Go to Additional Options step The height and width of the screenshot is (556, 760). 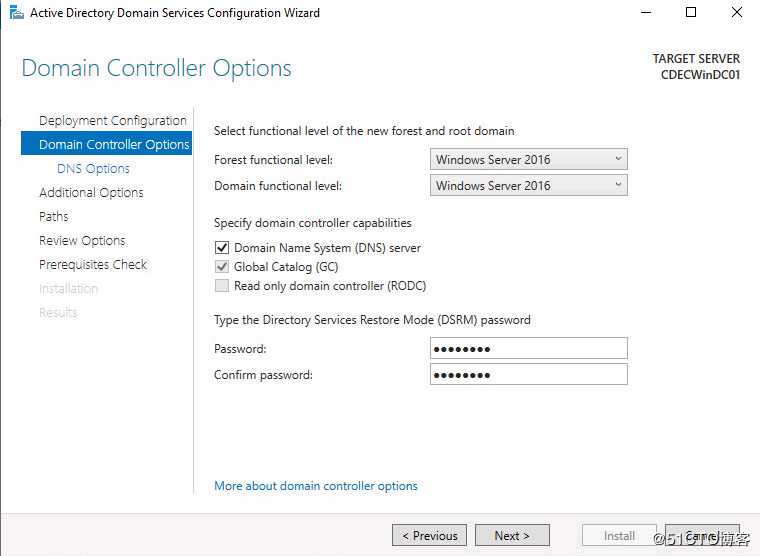tap(91, 192)
